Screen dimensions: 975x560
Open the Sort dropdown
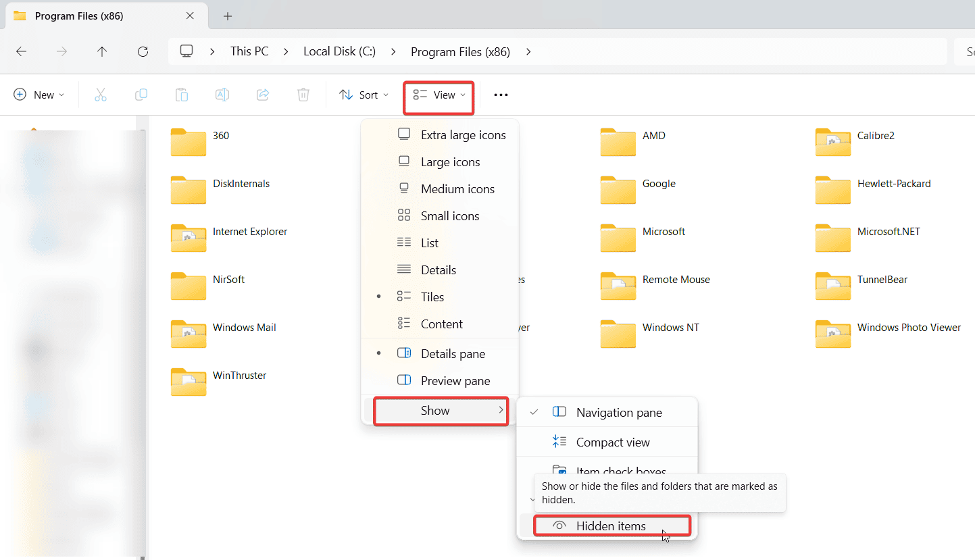(x=364, y=95)
